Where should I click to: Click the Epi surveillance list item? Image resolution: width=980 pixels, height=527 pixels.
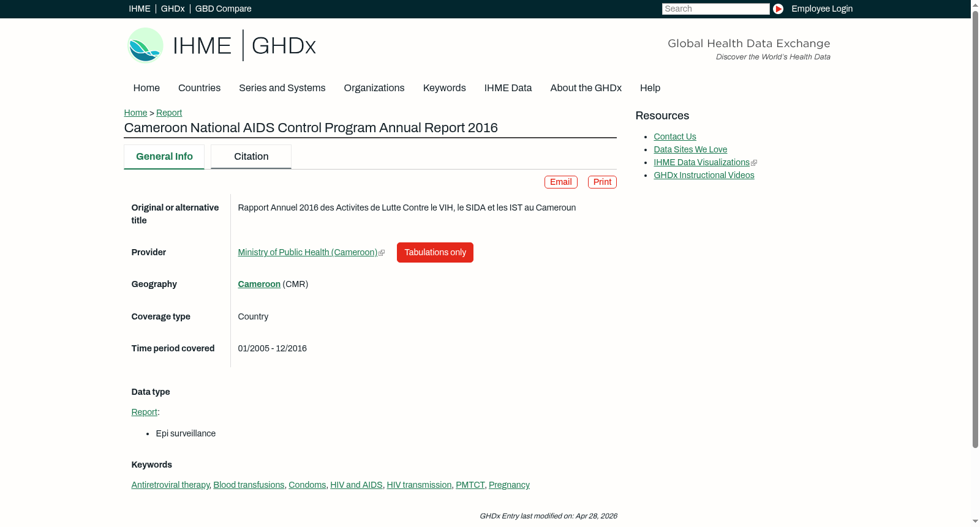pos(186,433)
